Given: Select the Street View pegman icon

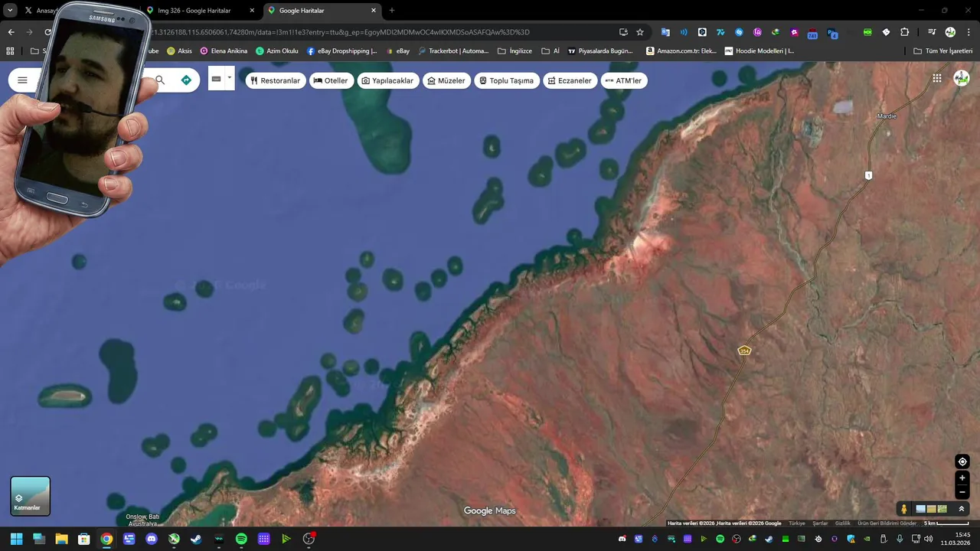Looking at the screenshot, I should 904,509.
